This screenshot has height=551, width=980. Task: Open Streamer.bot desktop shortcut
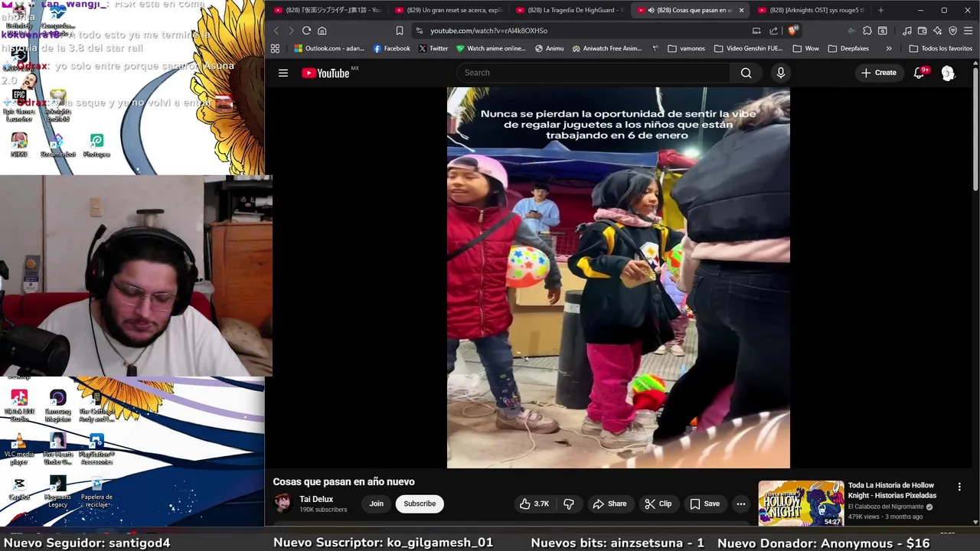57,145
